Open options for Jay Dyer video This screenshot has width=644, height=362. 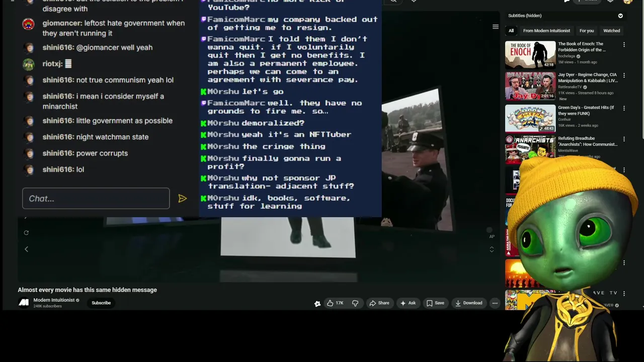click(624, 75)
